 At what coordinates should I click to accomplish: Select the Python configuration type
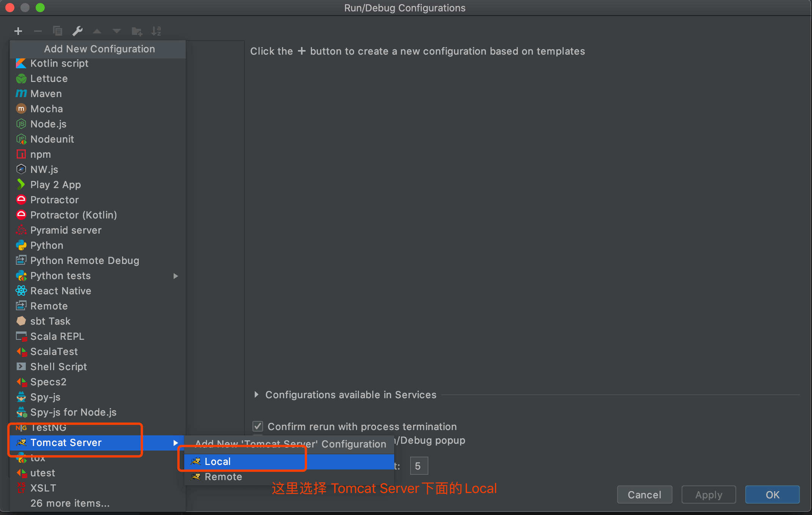click(47, 245)
